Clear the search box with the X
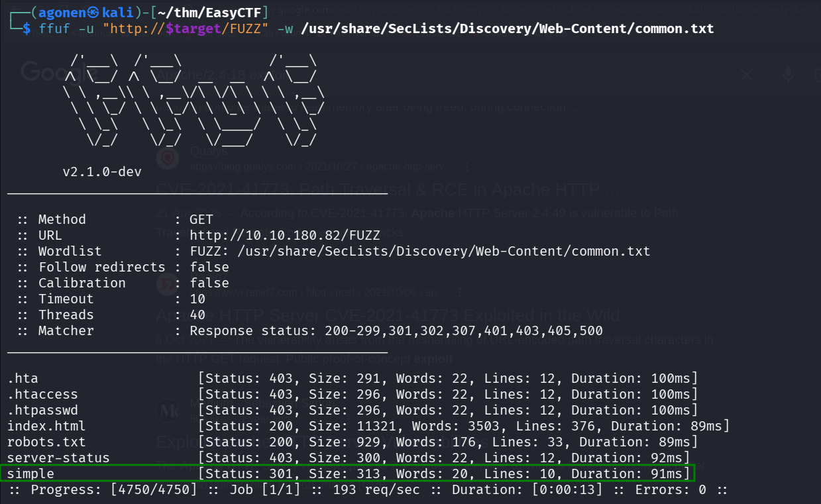This screenshot has width=821, height=504. pyautogui.click(x=746, y=74)
